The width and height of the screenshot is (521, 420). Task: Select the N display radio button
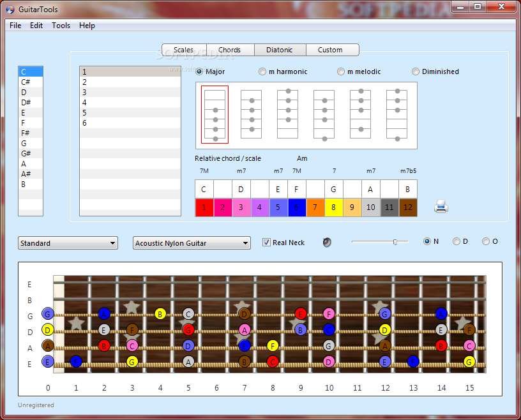[x=427, y=241]
